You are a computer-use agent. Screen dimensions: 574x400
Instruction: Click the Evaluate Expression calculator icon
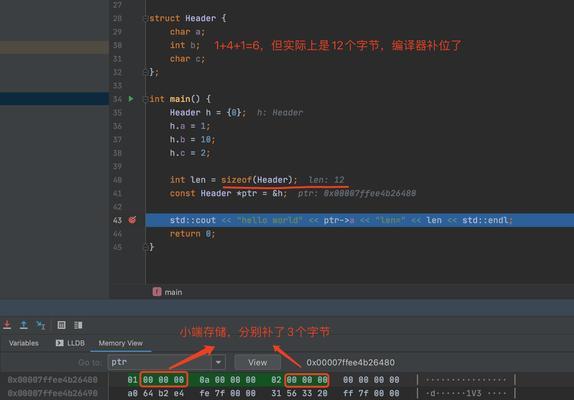(62, 325)
